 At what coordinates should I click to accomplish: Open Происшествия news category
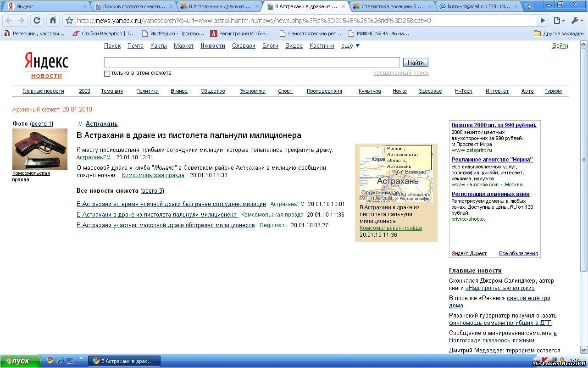click(324, 91)
